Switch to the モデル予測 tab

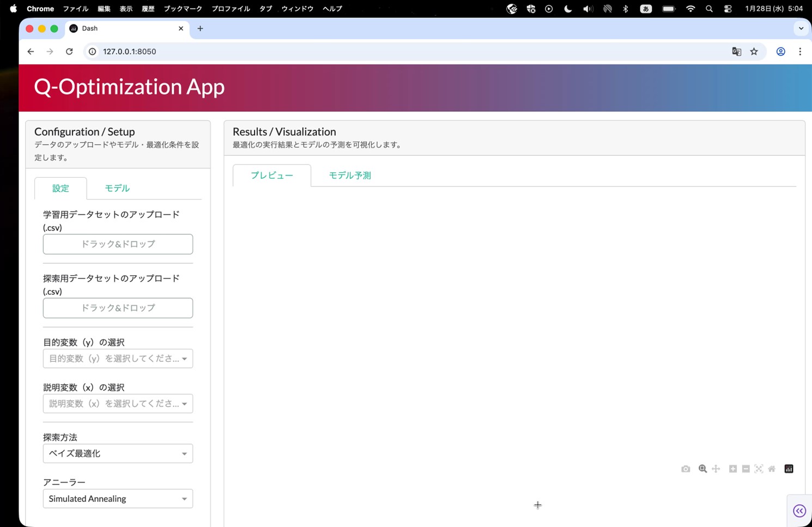point(349,175)
